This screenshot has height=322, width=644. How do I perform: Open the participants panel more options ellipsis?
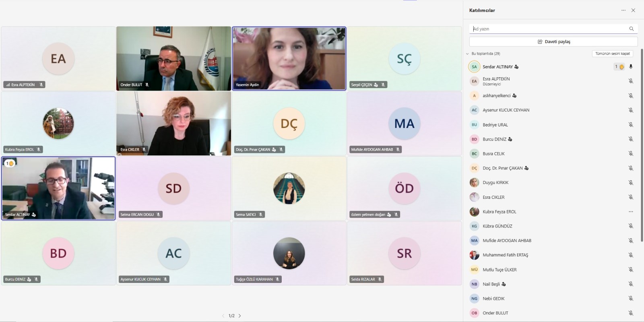[623, 10]
